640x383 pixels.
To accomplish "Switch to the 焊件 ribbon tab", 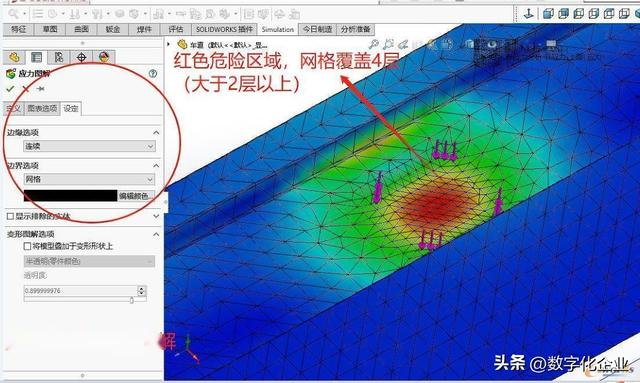I will (144, 29).
